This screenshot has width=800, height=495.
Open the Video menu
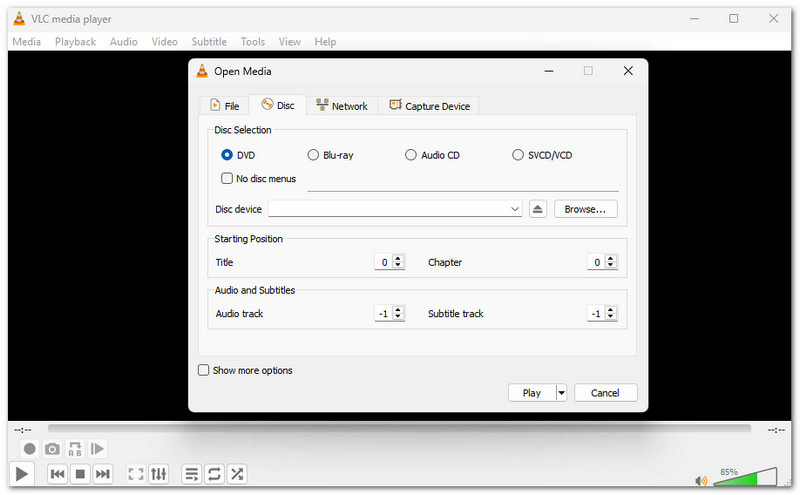pos(164,42)
